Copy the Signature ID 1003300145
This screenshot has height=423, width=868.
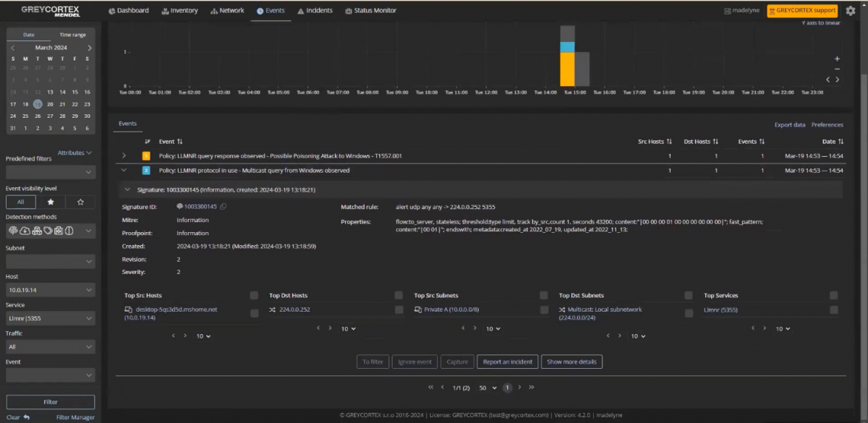224,207
